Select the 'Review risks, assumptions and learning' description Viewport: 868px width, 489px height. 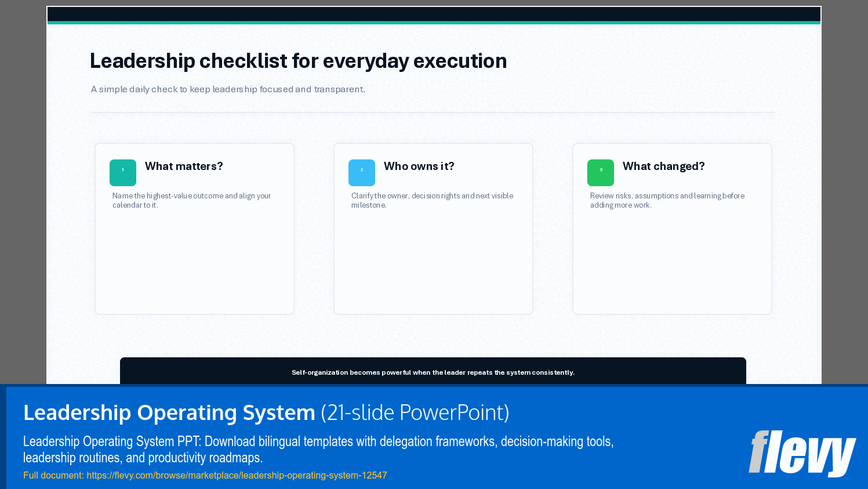point(667,200)
